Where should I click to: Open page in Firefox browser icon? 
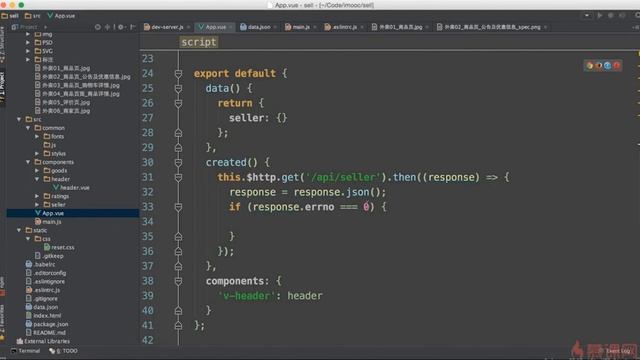599,65
